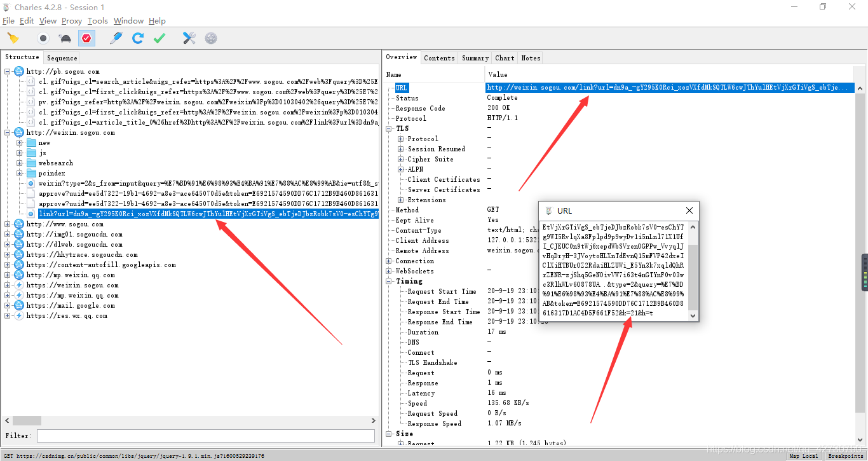Collapse the http://weixin.sogou.com host node
The height and width of the screenshot is (461, 868).
coord(8,132)
